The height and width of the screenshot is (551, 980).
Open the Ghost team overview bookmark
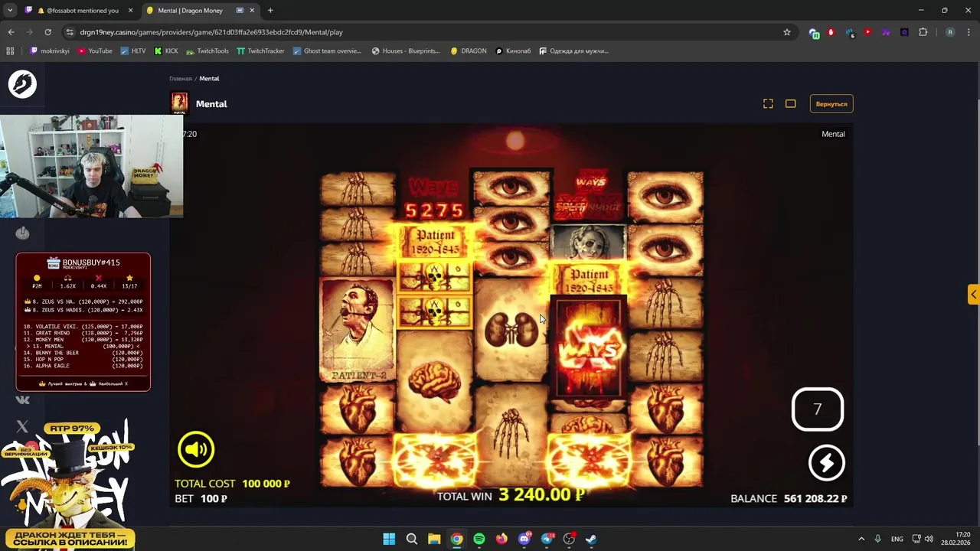pos(327,51)
